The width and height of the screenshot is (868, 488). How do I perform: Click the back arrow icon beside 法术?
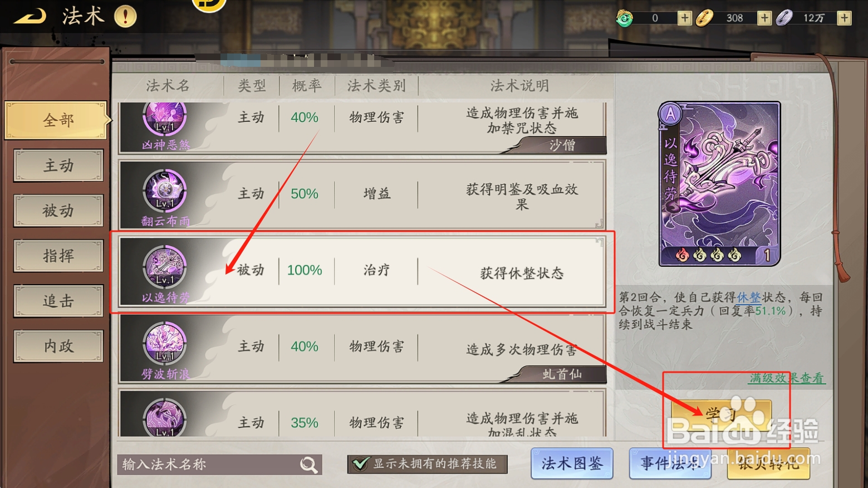coord(30,17)
